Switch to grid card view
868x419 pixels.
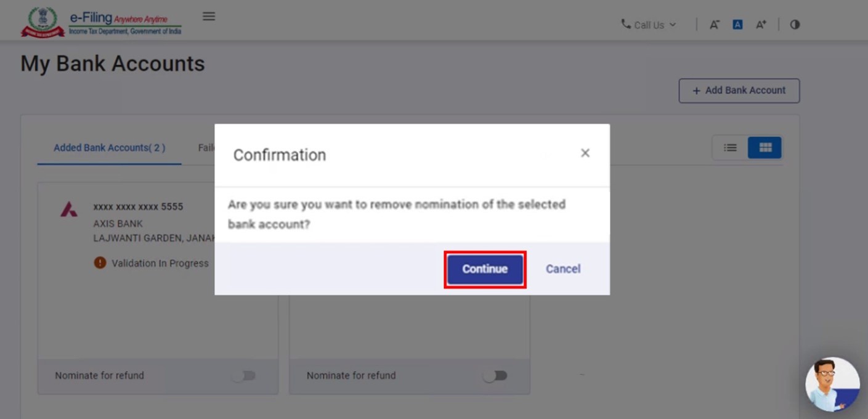click(x=765, y=148)
